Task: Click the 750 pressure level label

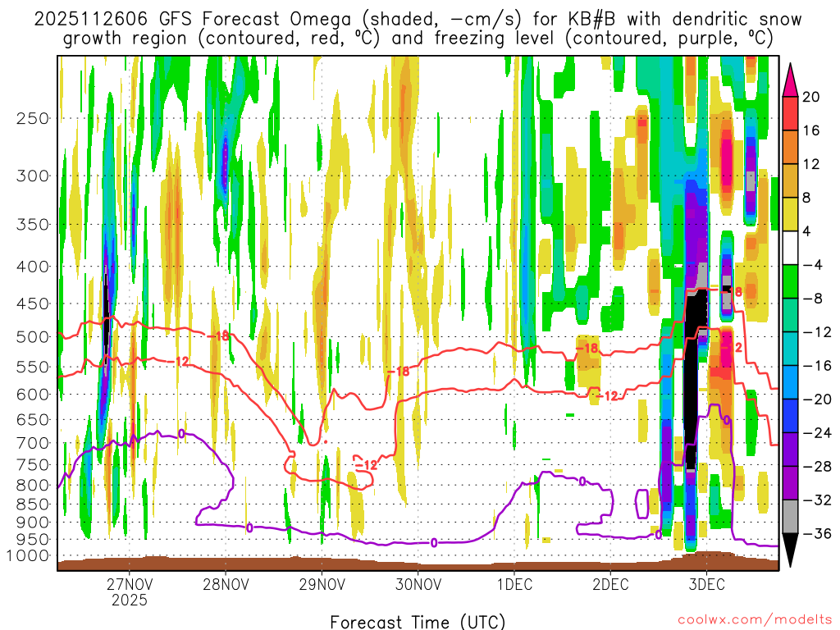Action: (x=33, y=465)
